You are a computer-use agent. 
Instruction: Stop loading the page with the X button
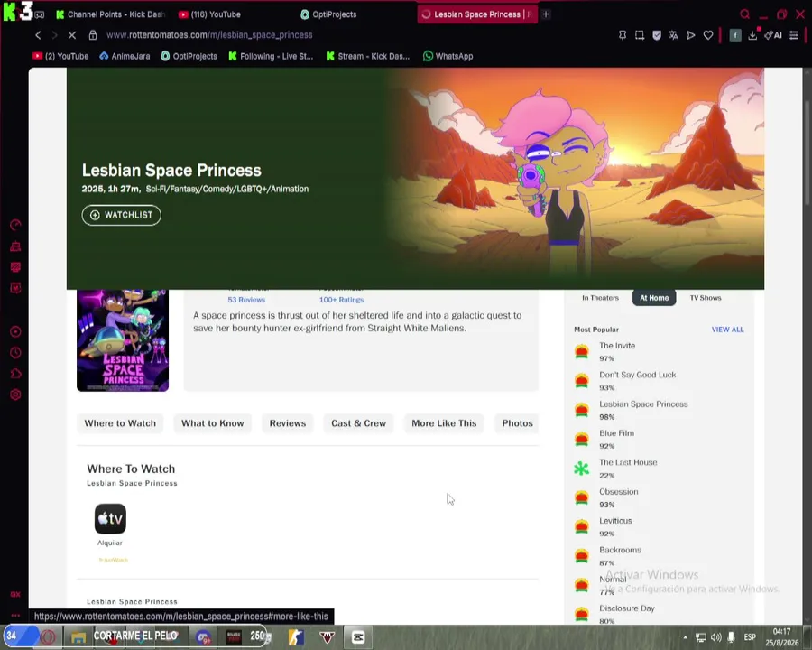pos(72,35)
